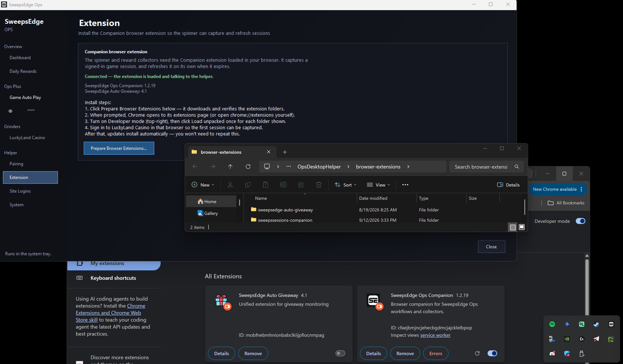Screen dimensions: 623x364
Task: Toggle the Explorer Details pane
Action: tap(508, 185)
